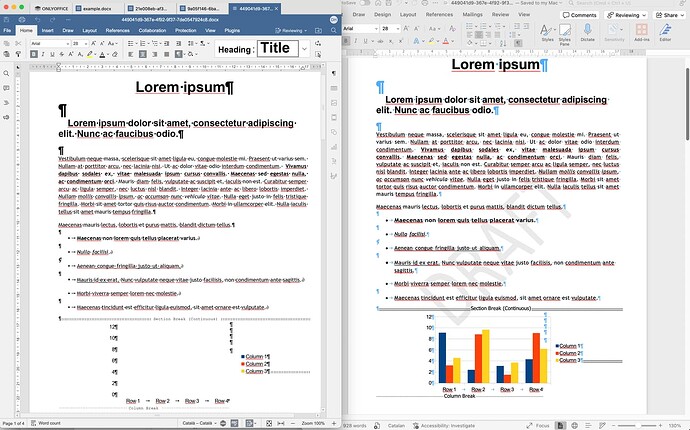Image resolution: width=690 pixels, height=430 pixels.
Task: Click the ONLYOFFICE search magnifier in the header
Action: pyautogui.click(x=334, y=30)
